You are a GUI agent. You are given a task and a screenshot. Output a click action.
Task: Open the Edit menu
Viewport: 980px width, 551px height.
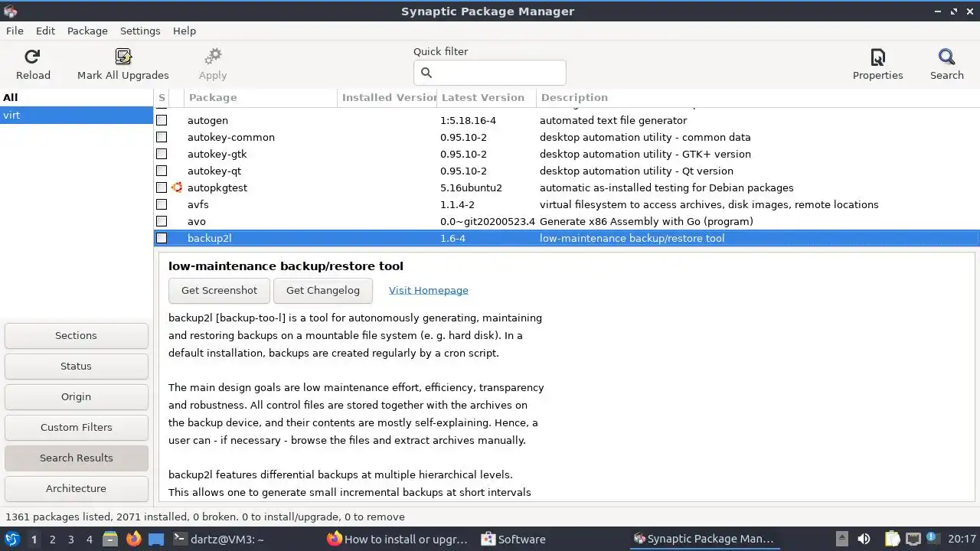click(45, 31)
